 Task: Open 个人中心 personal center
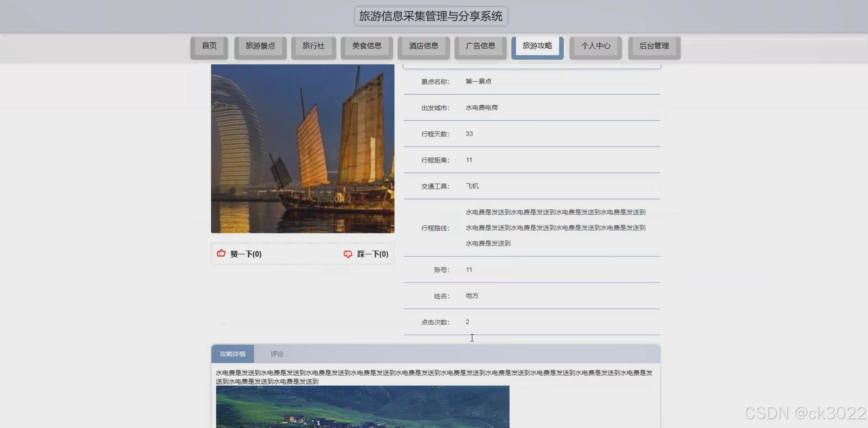(596, 46)
